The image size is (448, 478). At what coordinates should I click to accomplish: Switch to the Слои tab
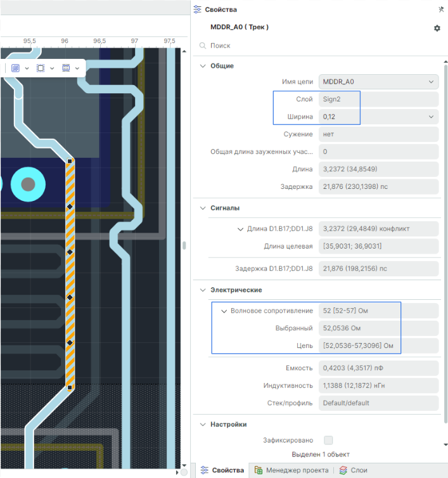pyautogui.click(x=353, y=470)
